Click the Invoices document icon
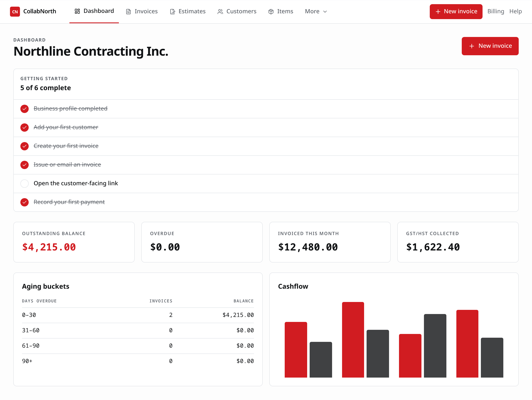Image resolution: width=532 pixels, height=400 pixels. click(x=128, y=12)
